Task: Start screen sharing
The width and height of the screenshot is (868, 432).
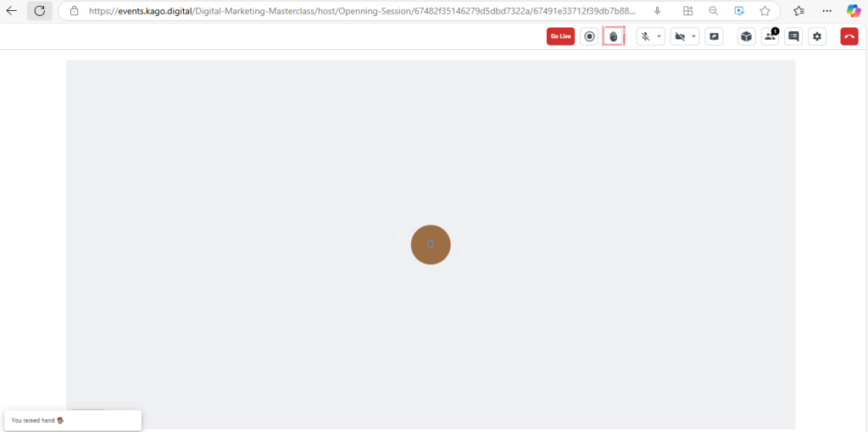Action: coord(714,36)
